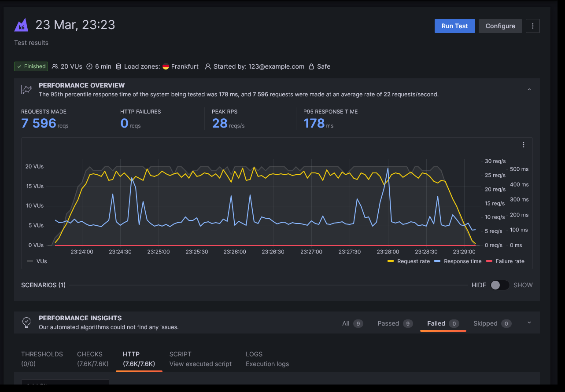
Task: Filter insights by All
Action: pyautogui.click(x=352, y=323)
